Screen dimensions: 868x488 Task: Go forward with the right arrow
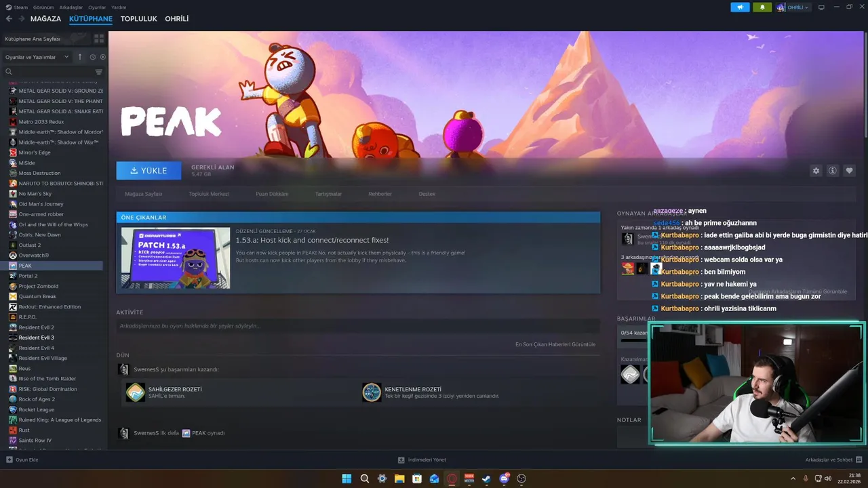[22, 19]
